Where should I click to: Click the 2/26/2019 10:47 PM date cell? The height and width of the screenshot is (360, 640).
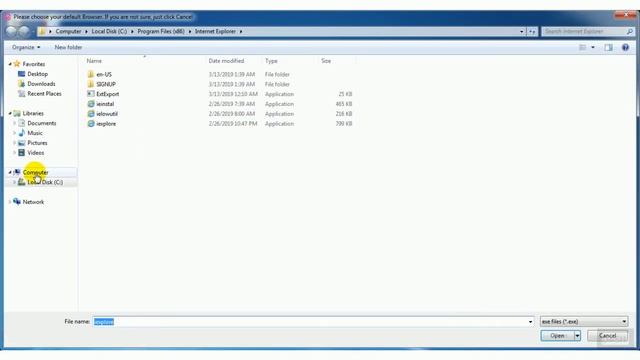(x=233, y=124)
